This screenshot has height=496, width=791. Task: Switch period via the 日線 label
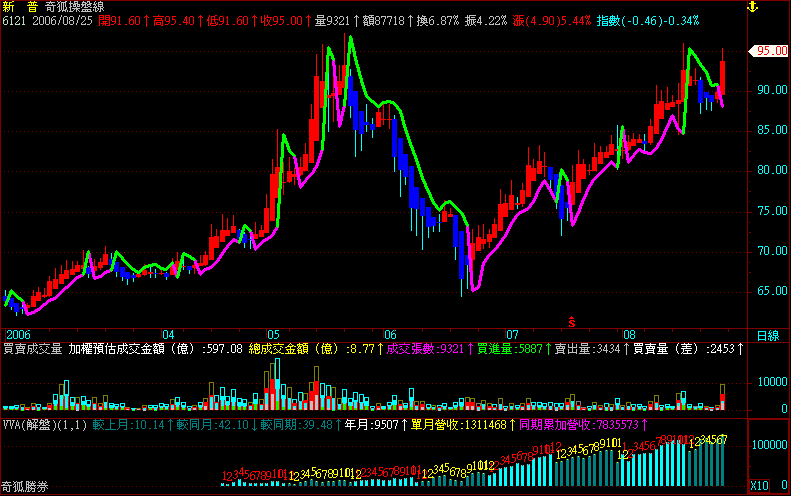point(768,336)
